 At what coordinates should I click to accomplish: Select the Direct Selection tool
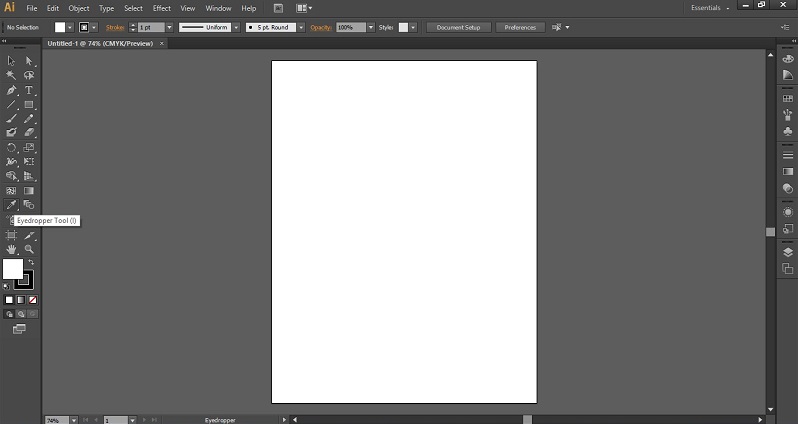click(29, 61)
